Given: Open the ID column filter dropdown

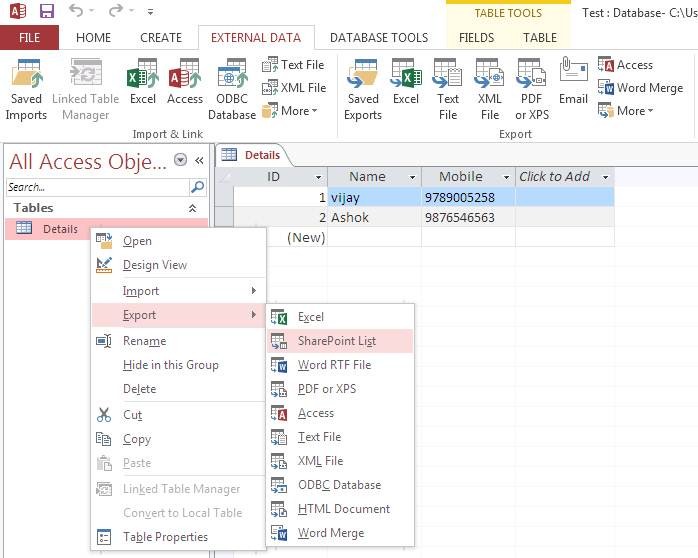Looking at the screenshot, I should pyautogui.click(x=318, y=177).
